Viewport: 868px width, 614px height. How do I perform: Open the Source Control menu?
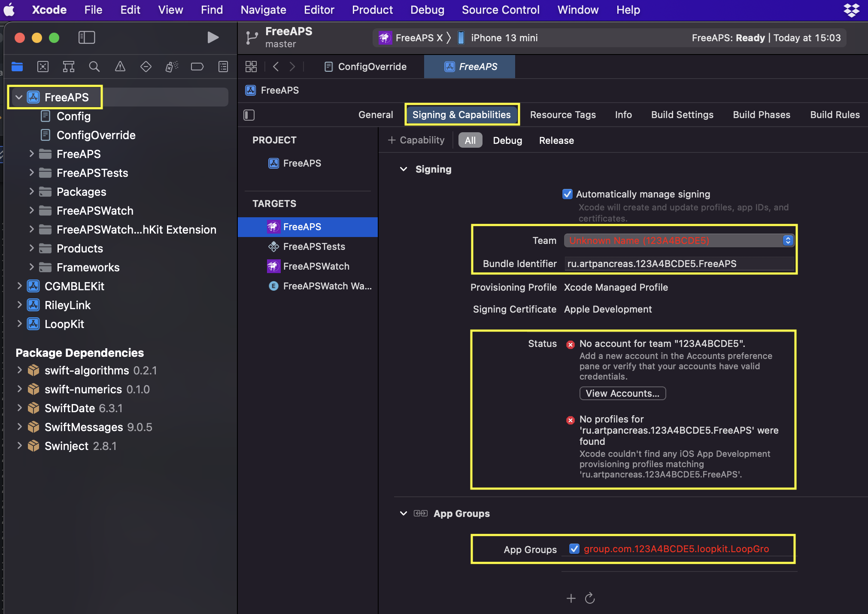[x=501, y=10]
